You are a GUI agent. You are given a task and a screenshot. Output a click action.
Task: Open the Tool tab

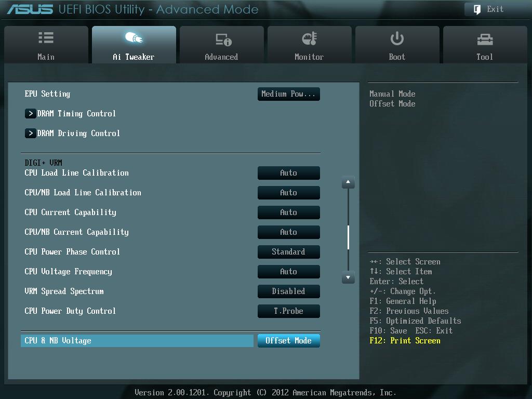pos(485,45)
